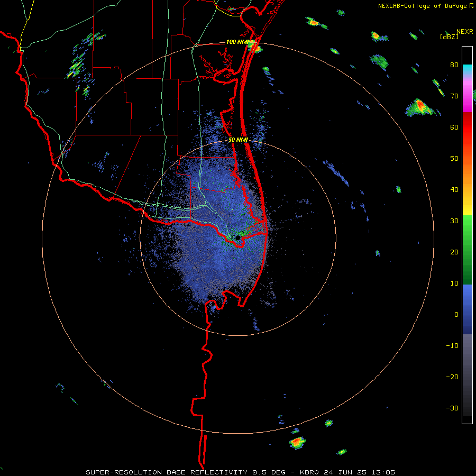Screen dimensions: 476x476
Task: Click the -10 dBZ scale value
Action: coord(452,346)
